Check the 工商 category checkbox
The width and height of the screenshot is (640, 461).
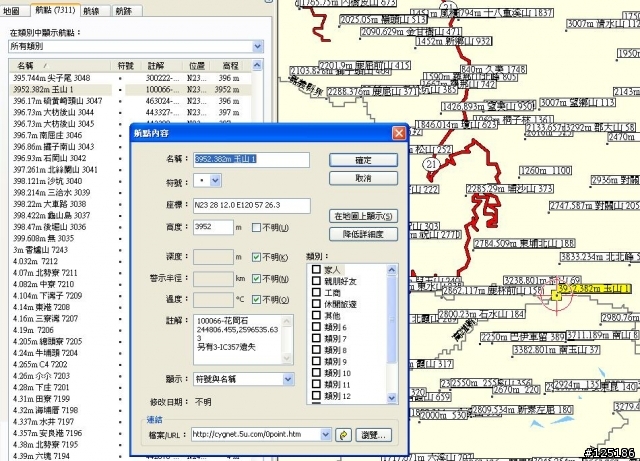pyautogui.click(x=316, y=292)
